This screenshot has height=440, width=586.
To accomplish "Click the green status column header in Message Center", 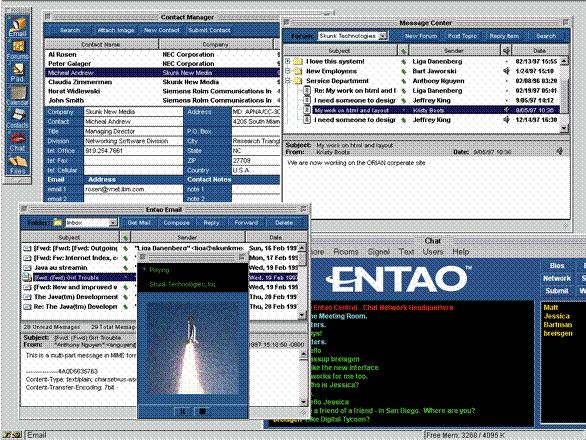I will tap(403, 50).
